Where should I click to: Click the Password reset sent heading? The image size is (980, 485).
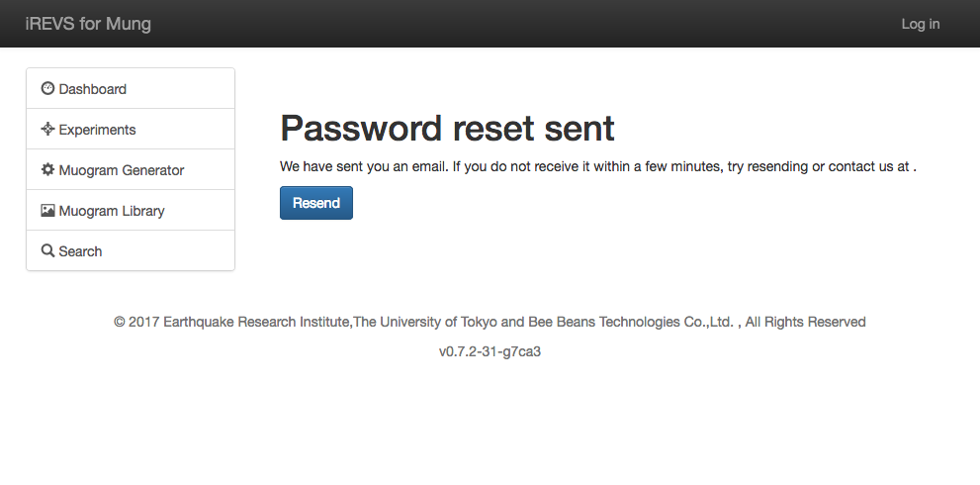(447, 129)
